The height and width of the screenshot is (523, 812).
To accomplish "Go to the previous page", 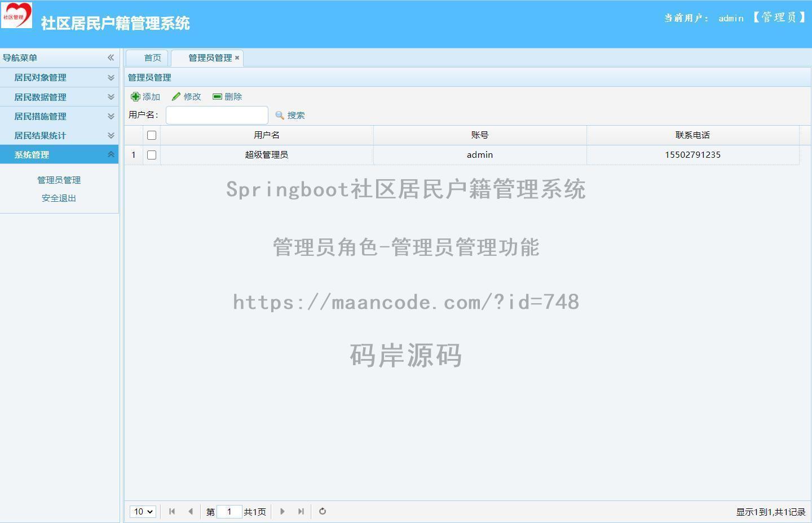I will click(x=191, y=512).
